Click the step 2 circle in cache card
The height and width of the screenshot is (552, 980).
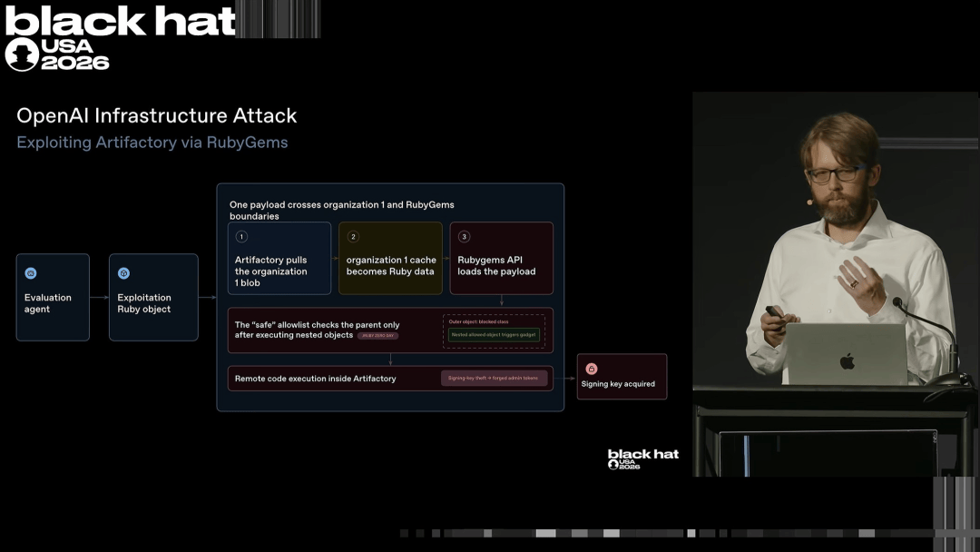[x=353, y=236]
